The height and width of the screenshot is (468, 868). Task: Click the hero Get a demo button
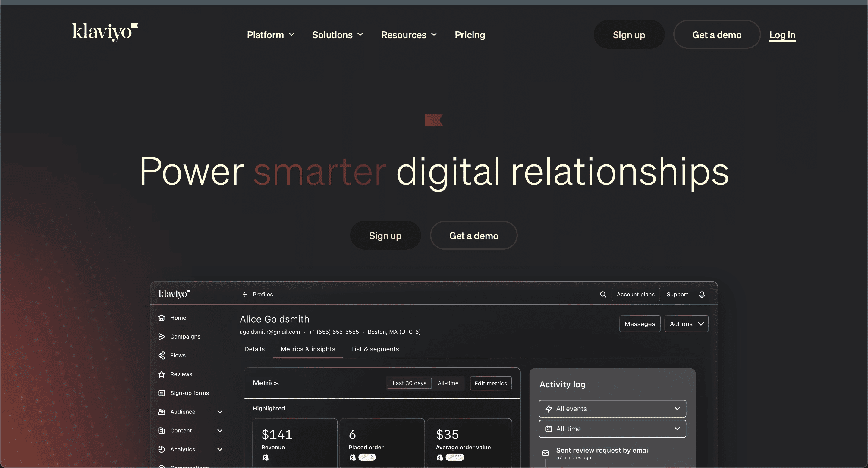tap(473, 235)
